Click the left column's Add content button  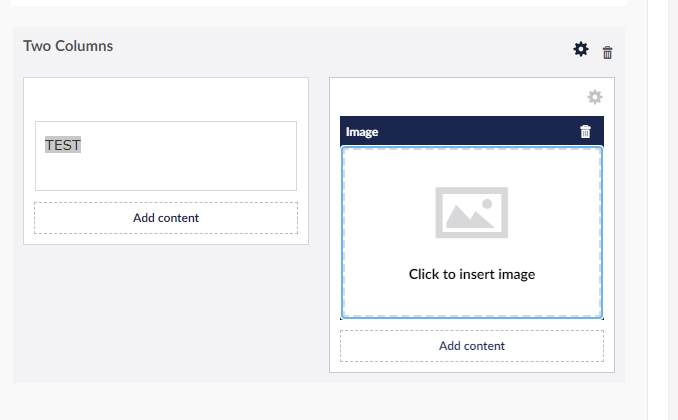pos(166,218)
